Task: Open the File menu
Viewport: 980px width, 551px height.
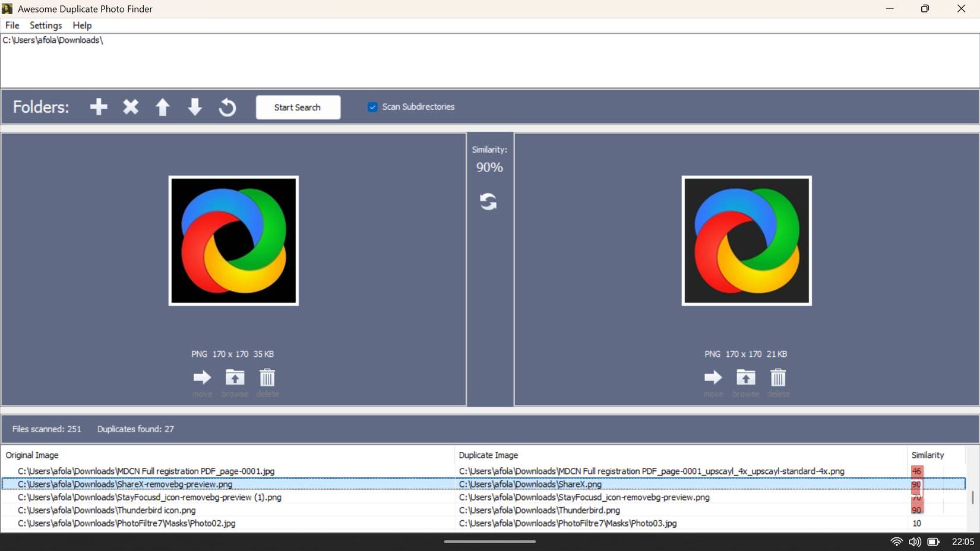Action: point(12,26)
